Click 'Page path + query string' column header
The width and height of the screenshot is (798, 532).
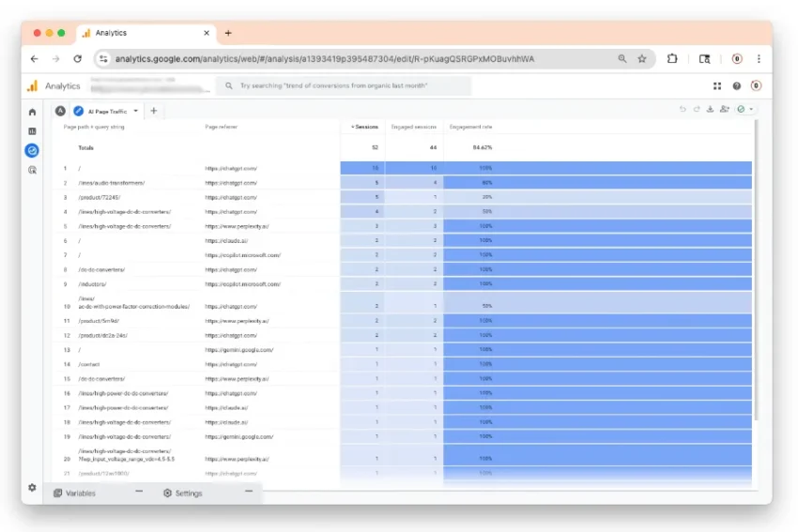94,127
